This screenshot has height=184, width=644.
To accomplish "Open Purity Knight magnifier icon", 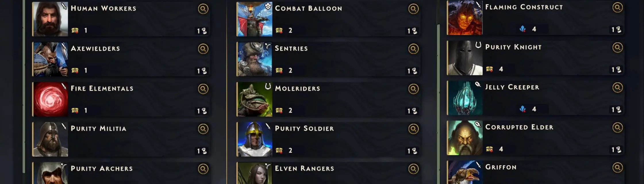I will [x=617, y=47].
